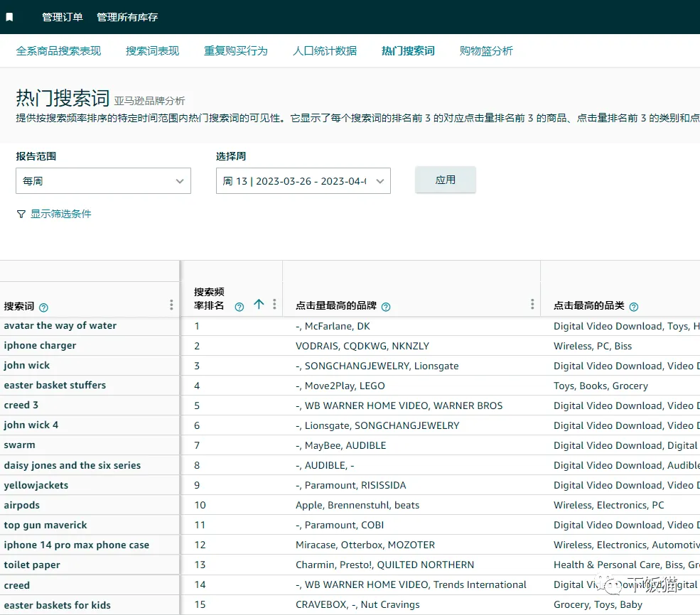700x615 pixels.
Task: Open 管理所有库存 menu
Action: (x=127, y=17)
